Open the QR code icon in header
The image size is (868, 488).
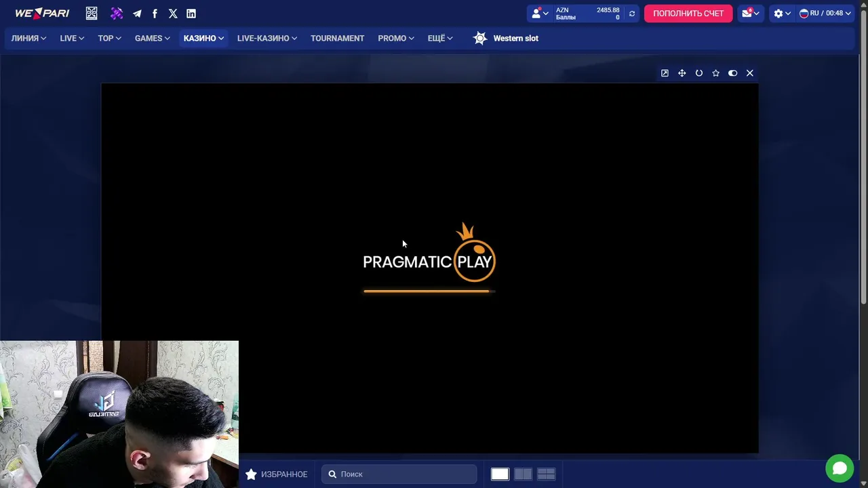(x=92, y=14)
